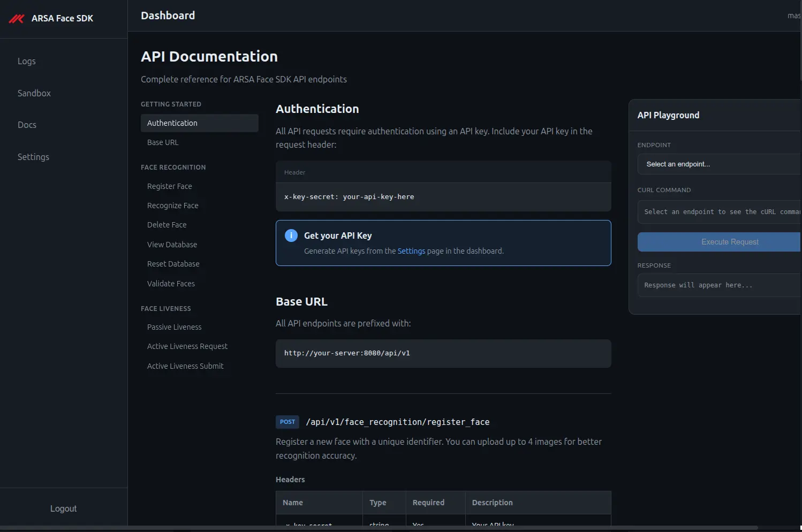Select Delete Face under Face Recognition
This screenshot has width=802, height=532.
pos(167,225)
